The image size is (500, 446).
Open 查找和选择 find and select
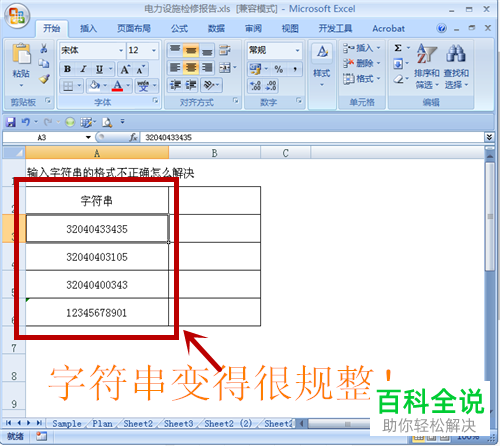point(456,66)
